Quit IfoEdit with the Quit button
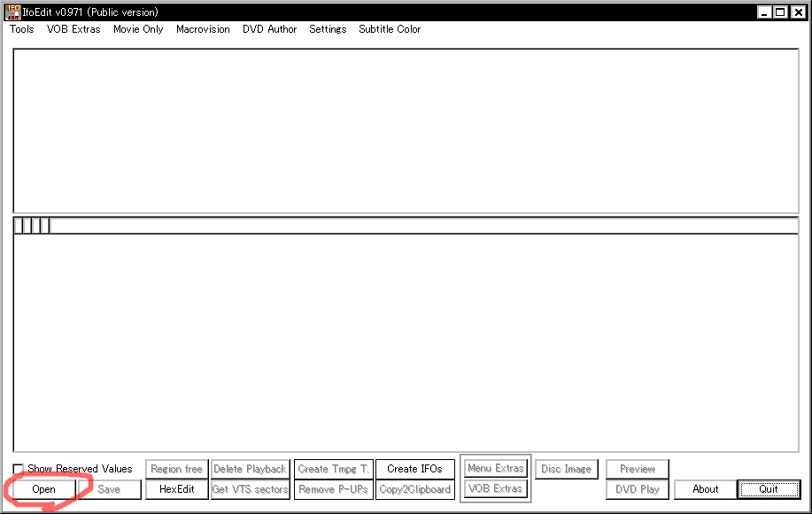This screenshot has height=514, width=812. [x=769, y=489]
